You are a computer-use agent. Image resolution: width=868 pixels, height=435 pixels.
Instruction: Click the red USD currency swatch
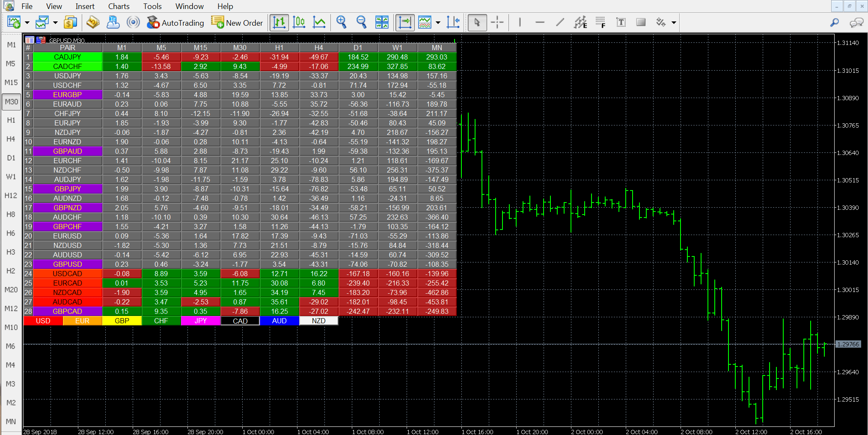[43, 321]
